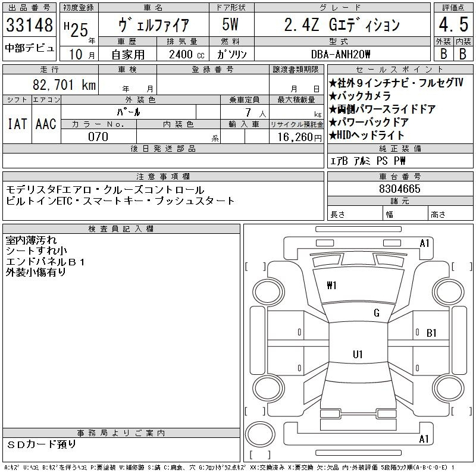This screenshot has width=476, height=476.
Task: Click lot number 33148
Action: [29, 25]
